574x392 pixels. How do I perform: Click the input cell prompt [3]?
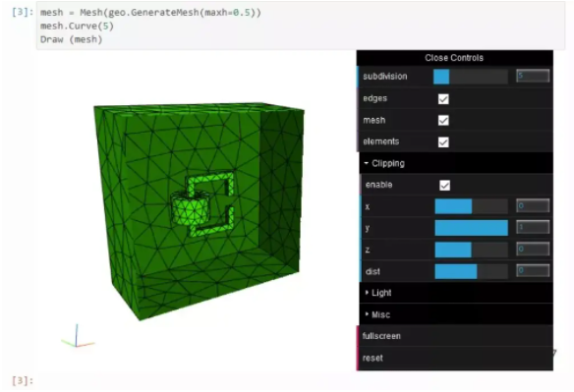23,12
